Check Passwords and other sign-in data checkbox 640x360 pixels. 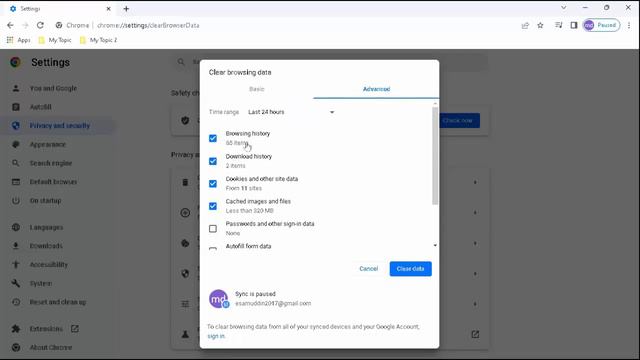coord(213,229)
